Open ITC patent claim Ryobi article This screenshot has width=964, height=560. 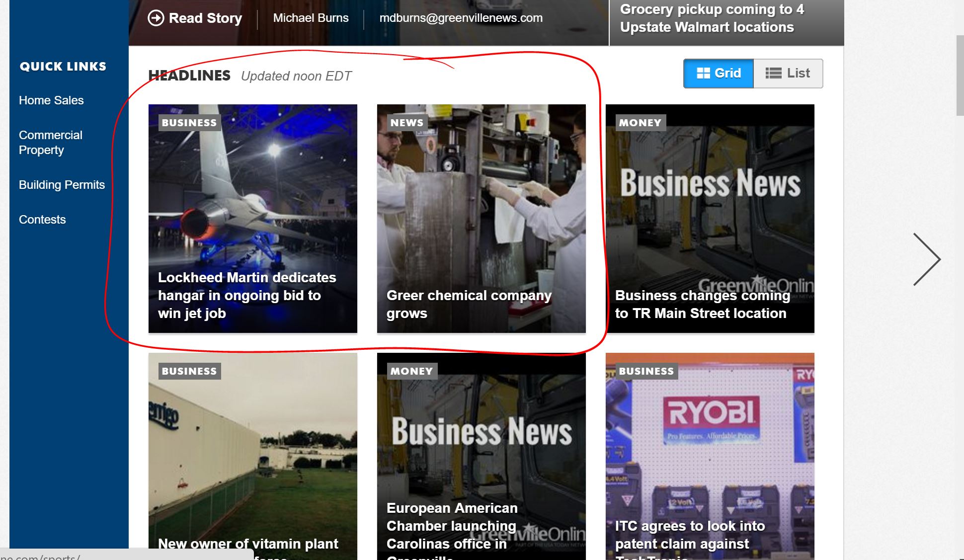click(x=710, y=456)
